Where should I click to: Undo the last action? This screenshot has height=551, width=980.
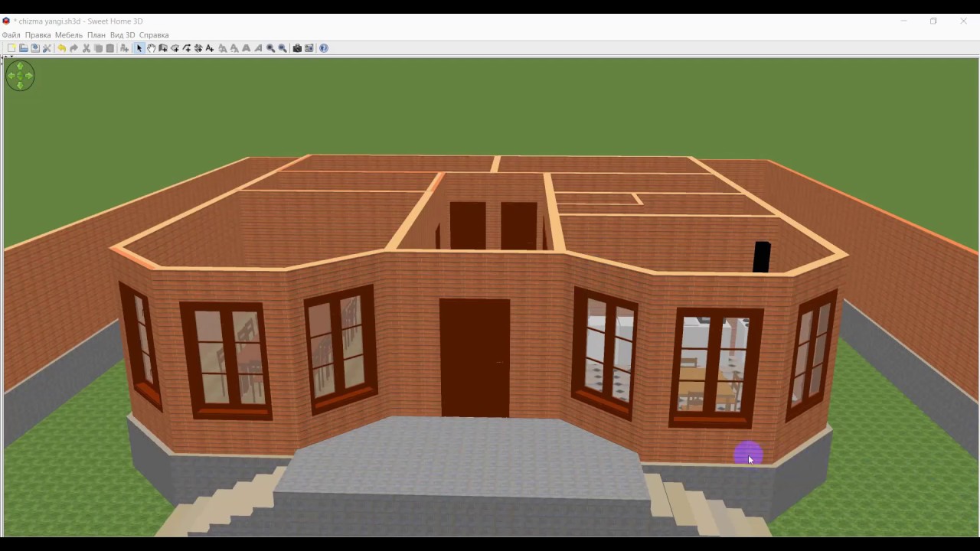tap(62, 48)
